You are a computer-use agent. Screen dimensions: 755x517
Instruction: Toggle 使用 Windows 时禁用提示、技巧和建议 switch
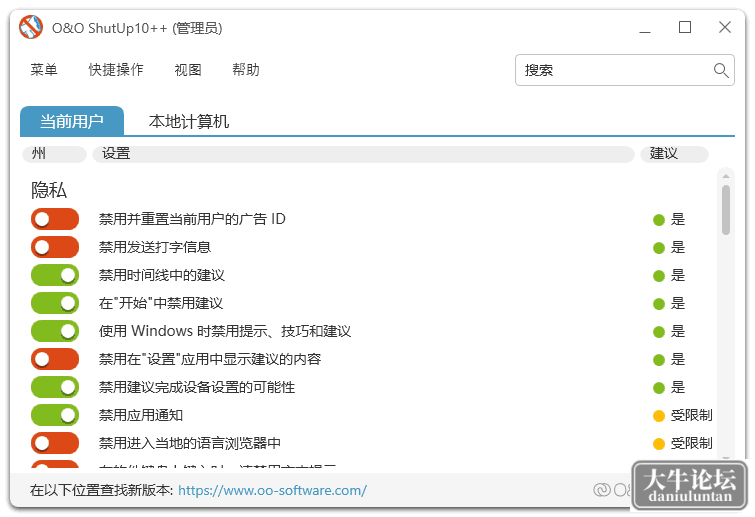[55, 331]
